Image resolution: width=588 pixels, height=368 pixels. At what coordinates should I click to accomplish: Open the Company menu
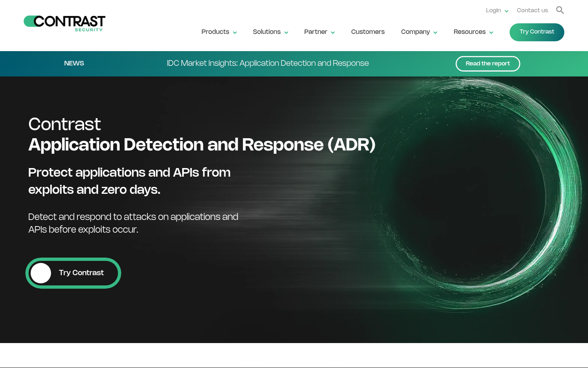click(x=415, y=32)
